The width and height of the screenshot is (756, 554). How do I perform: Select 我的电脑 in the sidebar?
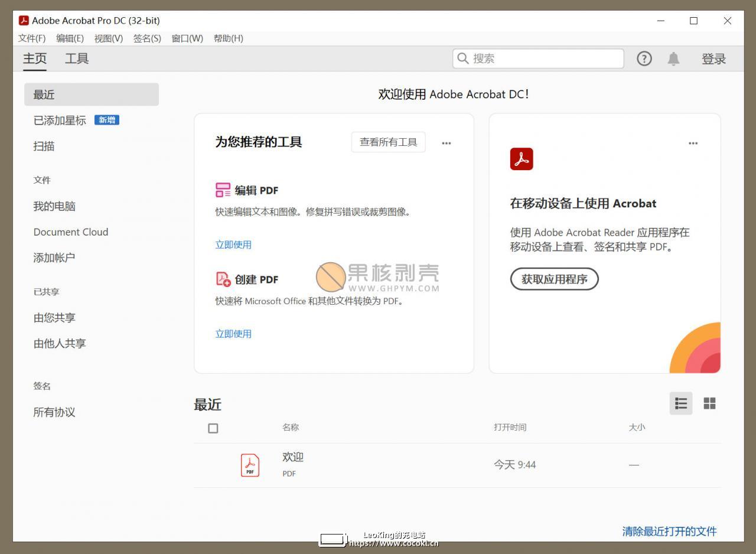point(54,206)
